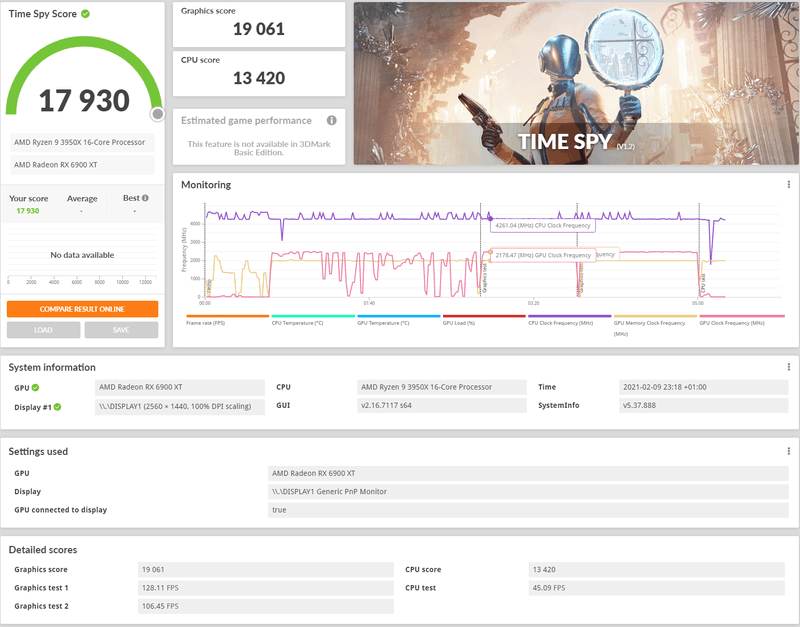Click the info icon next to Best
The width and height of the screenshot is (800, 627).
click(145, 198)
